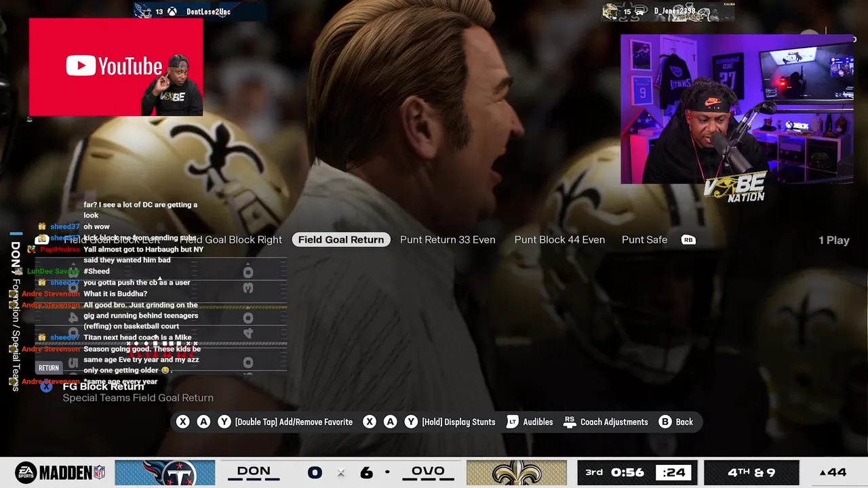Click the #Sheed chat message
Viewport: 868px width, 488px height.
96,271
